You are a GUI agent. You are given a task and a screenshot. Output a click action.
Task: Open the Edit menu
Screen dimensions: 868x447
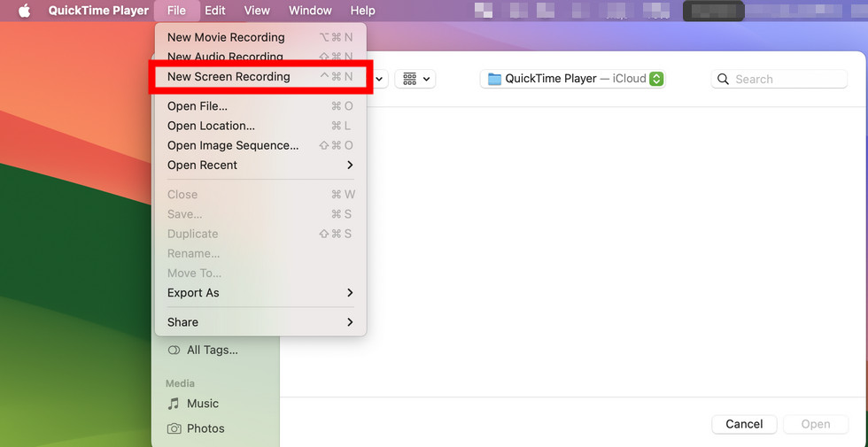pyautogui.click(x=214, y=11)
